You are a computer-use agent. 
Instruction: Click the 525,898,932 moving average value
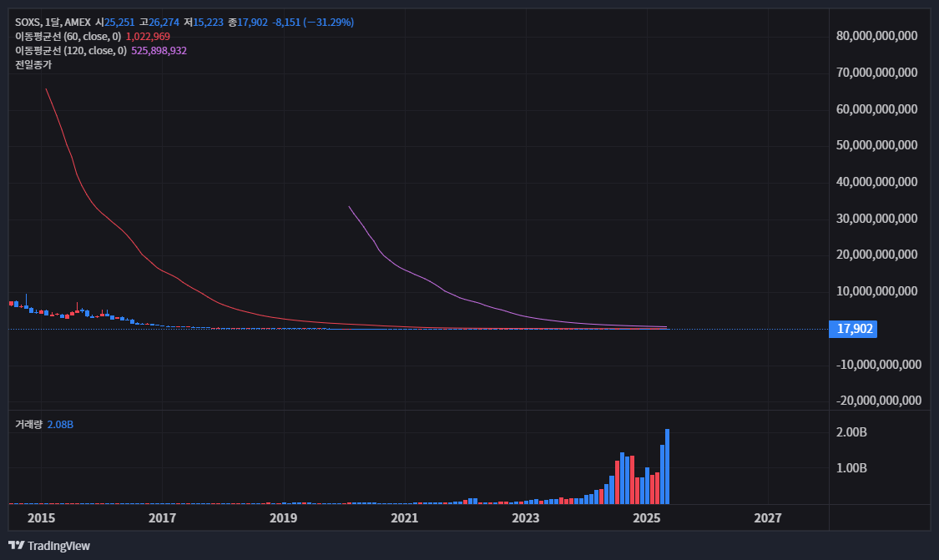[x=159, y=51]
